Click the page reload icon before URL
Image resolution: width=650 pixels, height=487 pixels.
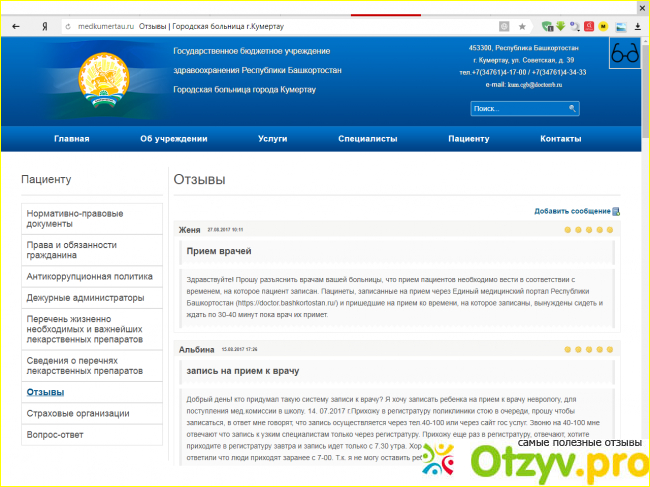[68, 25]
